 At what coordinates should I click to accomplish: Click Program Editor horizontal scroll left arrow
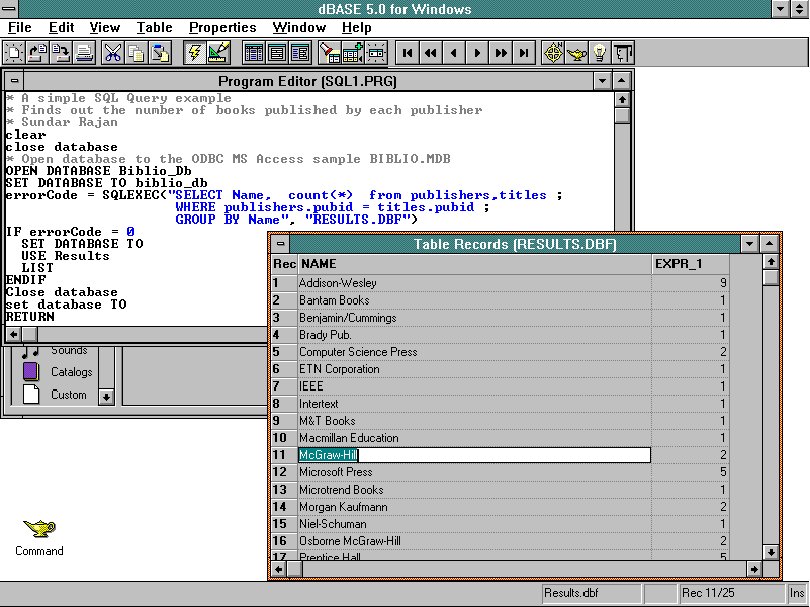coord(13,334)
